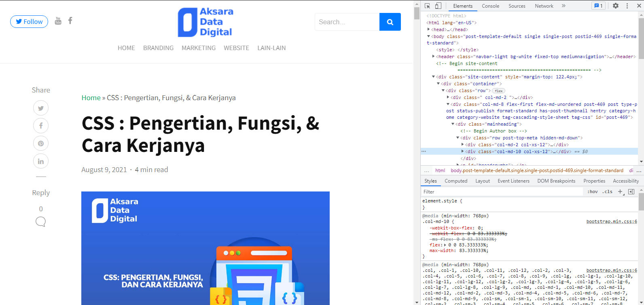Screen dimensions: 644x305
Task: Open MARKETING navigation link
Action: [199, 48]
